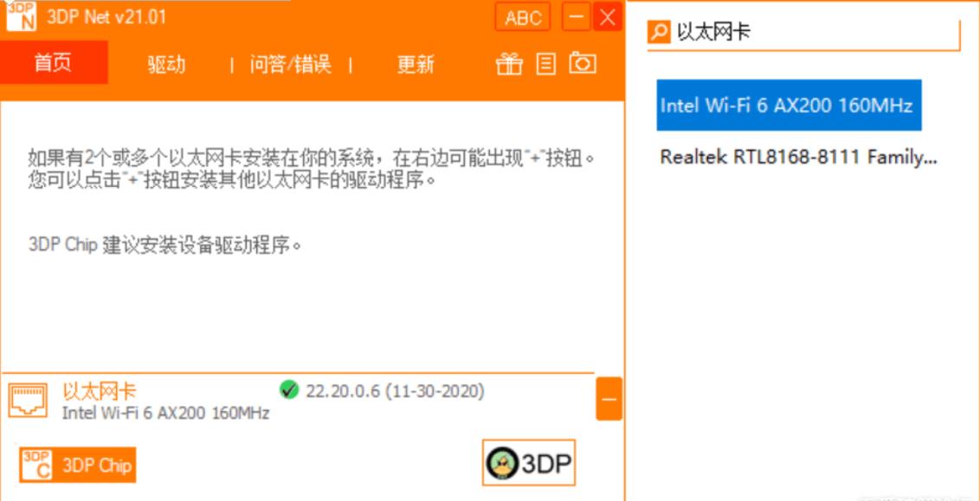
Task: Open the document list icon
Action: pyautogui.click(x=546, y=64)
